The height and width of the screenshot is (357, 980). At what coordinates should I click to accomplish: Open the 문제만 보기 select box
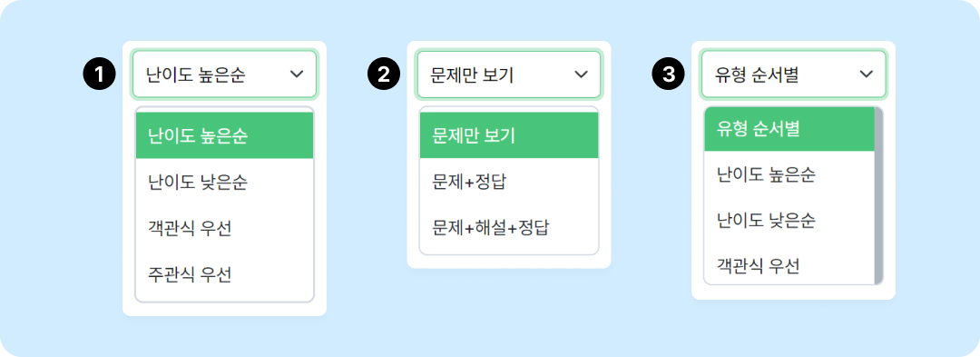pos(509,74)
